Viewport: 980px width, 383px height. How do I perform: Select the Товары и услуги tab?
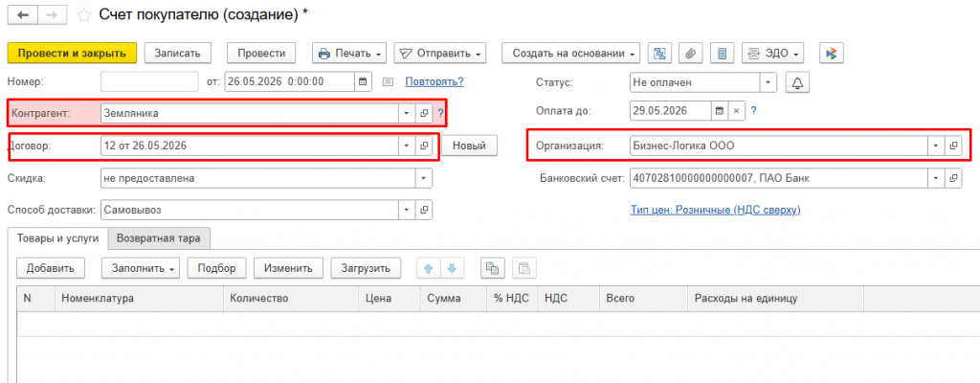click(57, 238)
